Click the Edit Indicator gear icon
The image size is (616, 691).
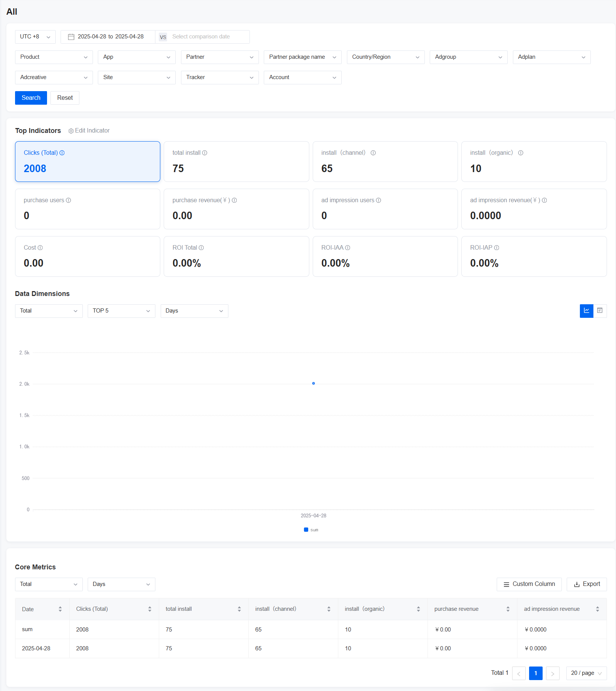coord(71,131)
